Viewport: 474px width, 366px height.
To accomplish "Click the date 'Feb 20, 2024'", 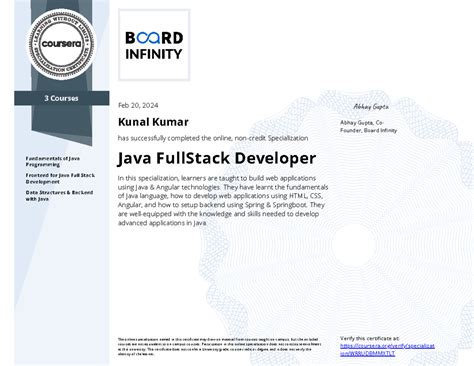I will coord(138,105).
